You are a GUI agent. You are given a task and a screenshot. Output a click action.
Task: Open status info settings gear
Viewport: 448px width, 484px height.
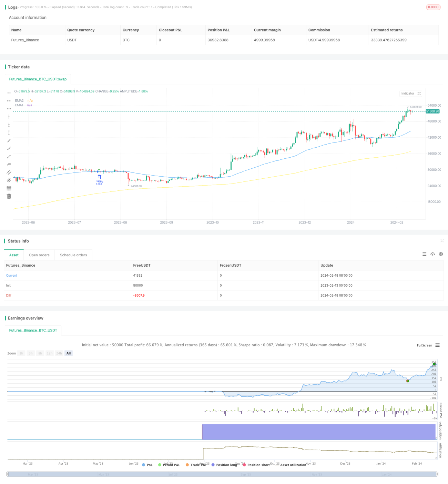[441, 254]
